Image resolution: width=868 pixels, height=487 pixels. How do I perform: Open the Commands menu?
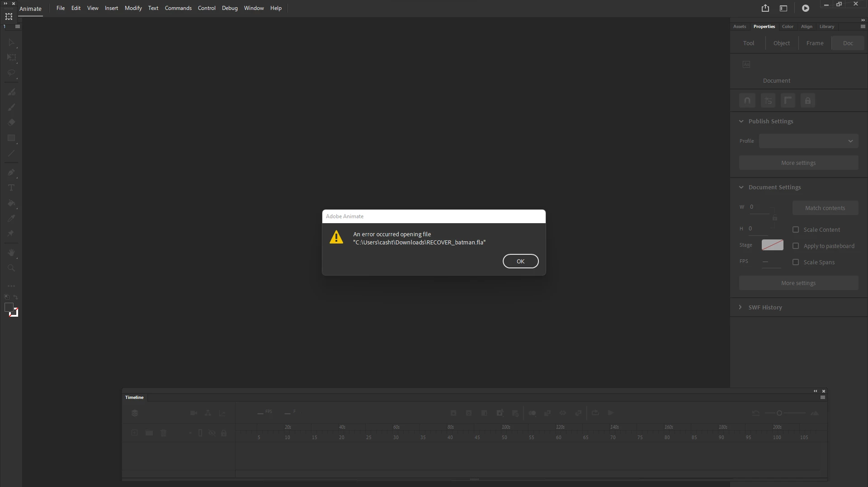tap(178, 8)
